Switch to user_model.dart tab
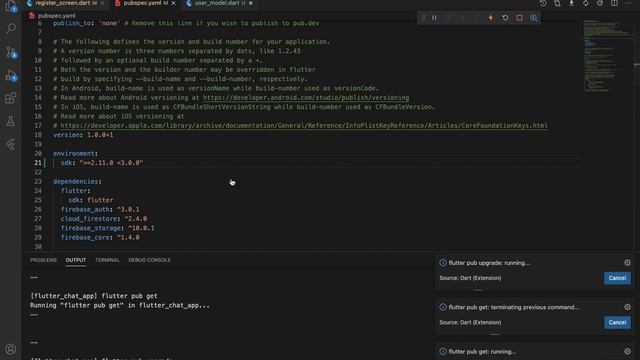The image size is (640, 360). 220,3
